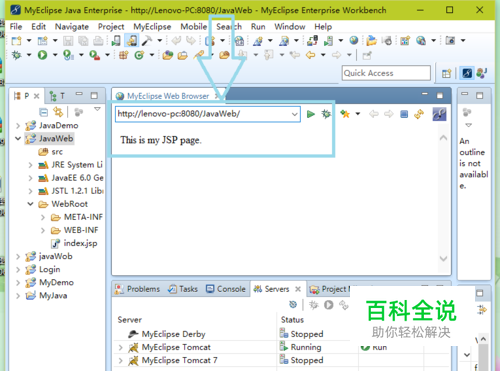500x371 pixels.
Task: Open the Run button dropdown arrow
Action: coord(55,55)
